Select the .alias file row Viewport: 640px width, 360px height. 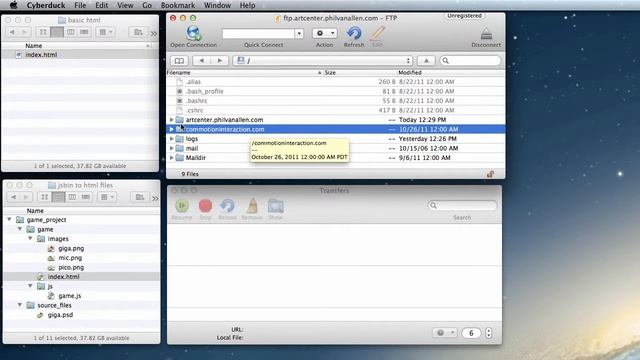[336, 82]
